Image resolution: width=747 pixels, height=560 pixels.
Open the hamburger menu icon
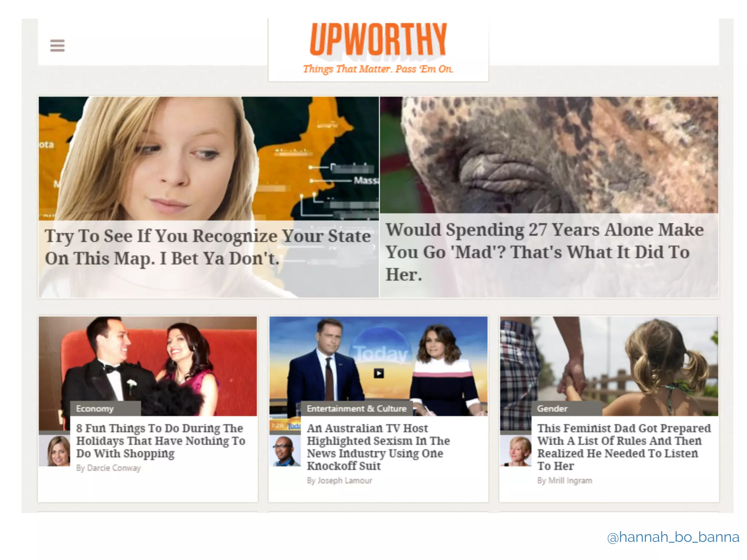pyautogui.click(x=57, y=46)
